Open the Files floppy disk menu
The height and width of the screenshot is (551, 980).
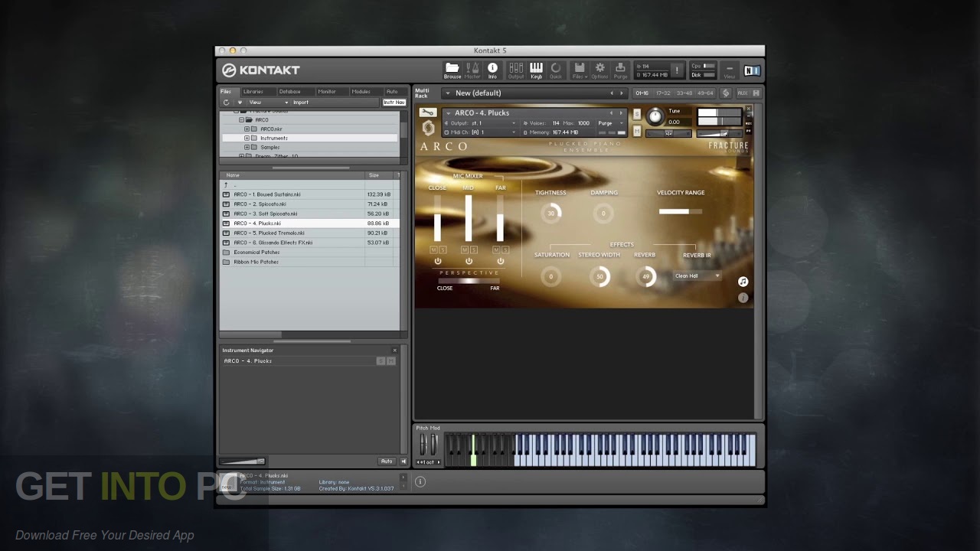pyautogui.click(x=580, y=70)
